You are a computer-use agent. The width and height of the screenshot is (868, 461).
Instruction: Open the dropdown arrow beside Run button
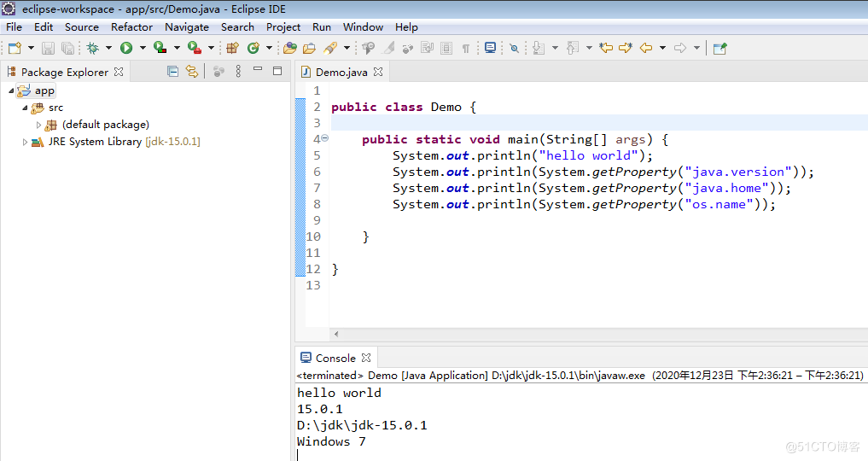pyautogui.click(x=143, y=49)
